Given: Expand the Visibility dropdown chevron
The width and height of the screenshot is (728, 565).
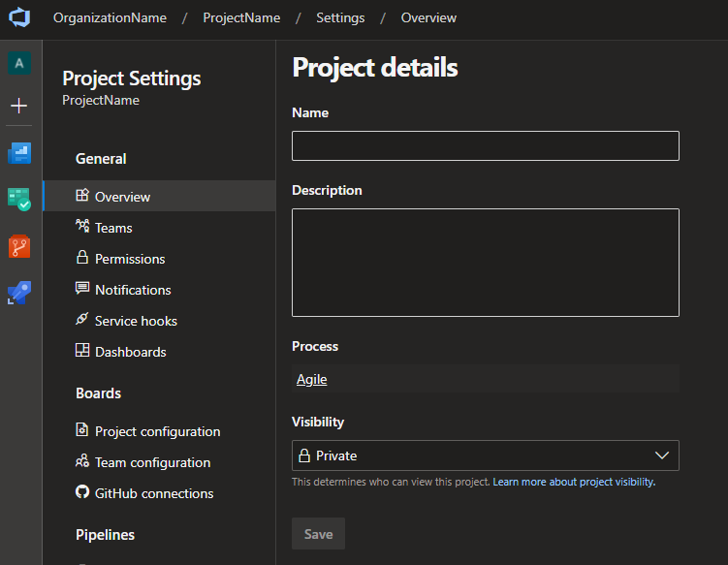Looking at the screenshot, I should (662, 455).
